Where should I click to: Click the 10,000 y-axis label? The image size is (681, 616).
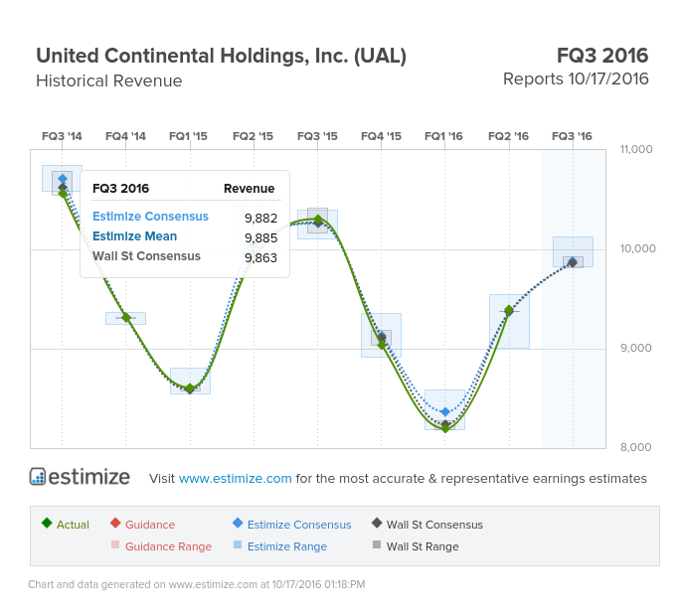[637, 248]
